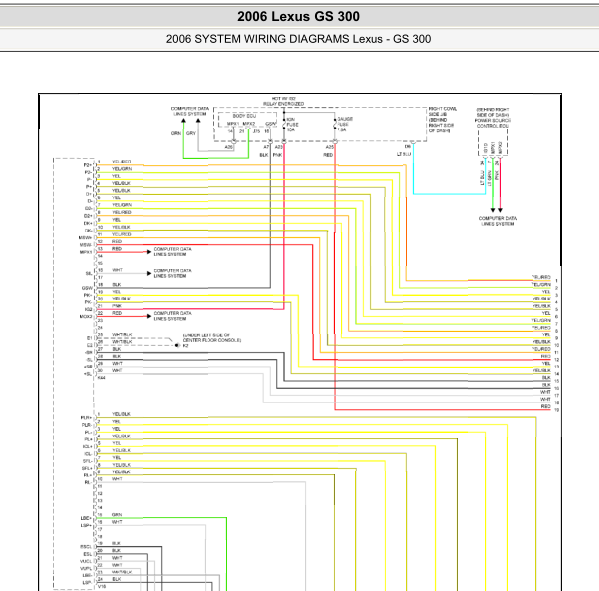The width and height of the screenshot is (599, 591).
Task: Click "WHT/BLK" wire label at pin 25
Action: 122,335
